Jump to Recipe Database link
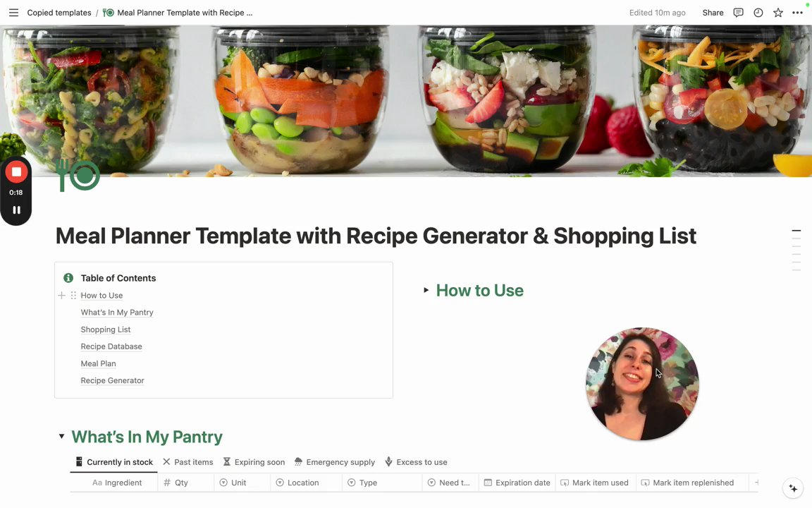The image size is (812, 508). (x=111, y=346)
